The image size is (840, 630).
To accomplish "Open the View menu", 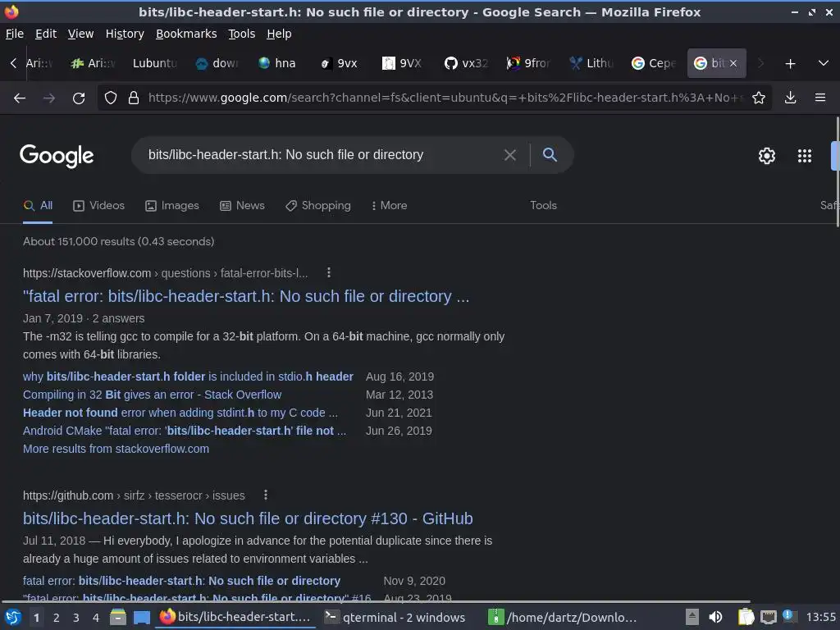I will click(x=81, y=34).
